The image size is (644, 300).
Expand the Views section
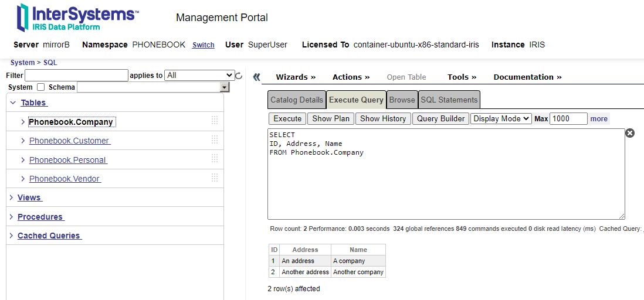click(x=29, y=197)
